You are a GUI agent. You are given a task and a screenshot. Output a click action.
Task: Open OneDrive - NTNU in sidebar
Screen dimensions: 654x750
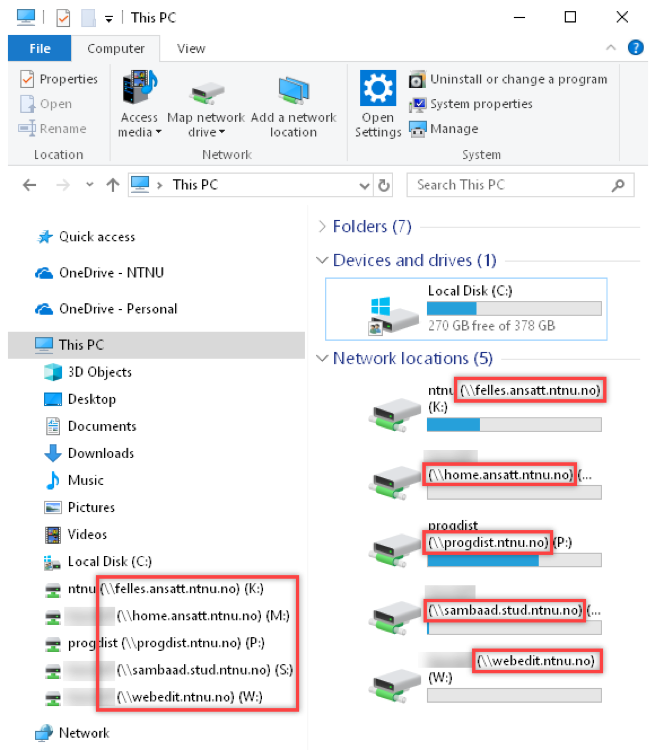pos(99,273)
